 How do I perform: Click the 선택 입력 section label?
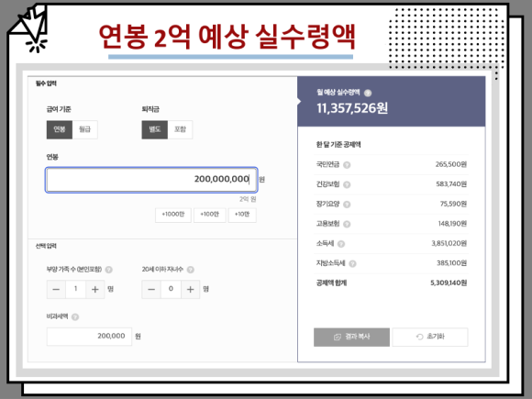pos(46,246)
